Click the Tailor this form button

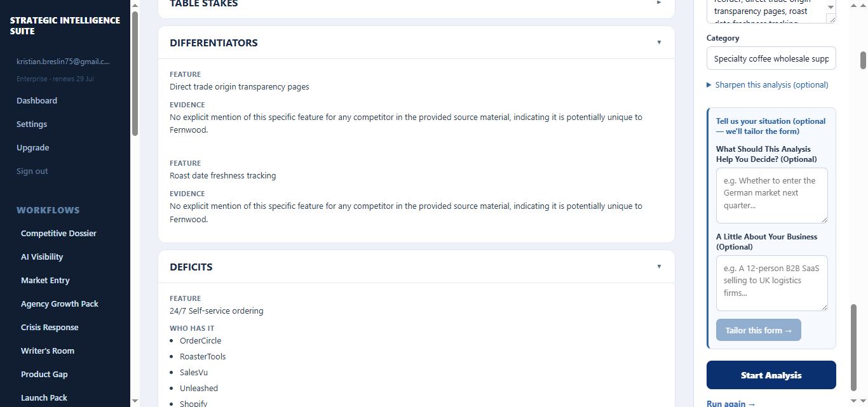pos(759,330)
